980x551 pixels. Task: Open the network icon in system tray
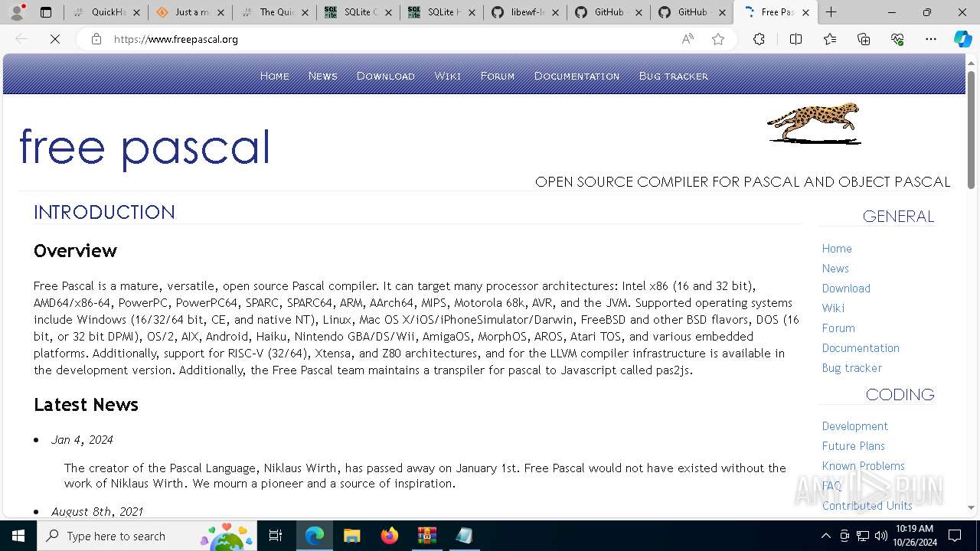click(x=862, y=536)
